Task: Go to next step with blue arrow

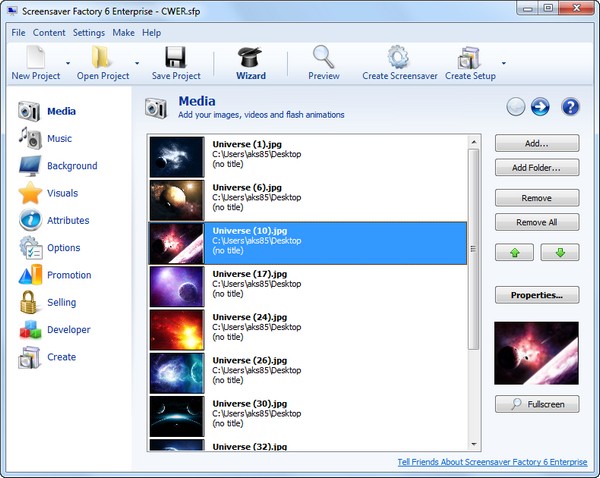Action: (541, 107)
